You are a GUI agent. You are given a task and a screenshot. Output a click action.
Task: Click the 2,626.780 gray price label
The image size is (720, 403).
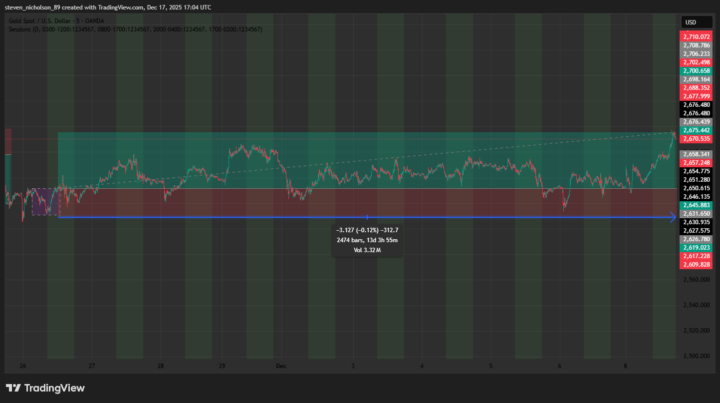click(696, 239)
